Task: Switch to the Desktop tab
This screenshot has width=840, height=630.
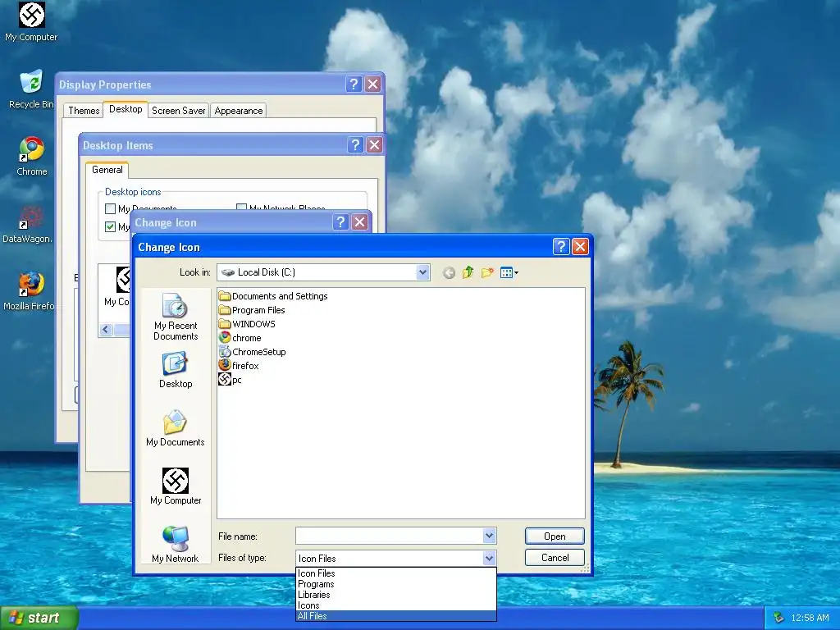Action: [x=126, y=109]
